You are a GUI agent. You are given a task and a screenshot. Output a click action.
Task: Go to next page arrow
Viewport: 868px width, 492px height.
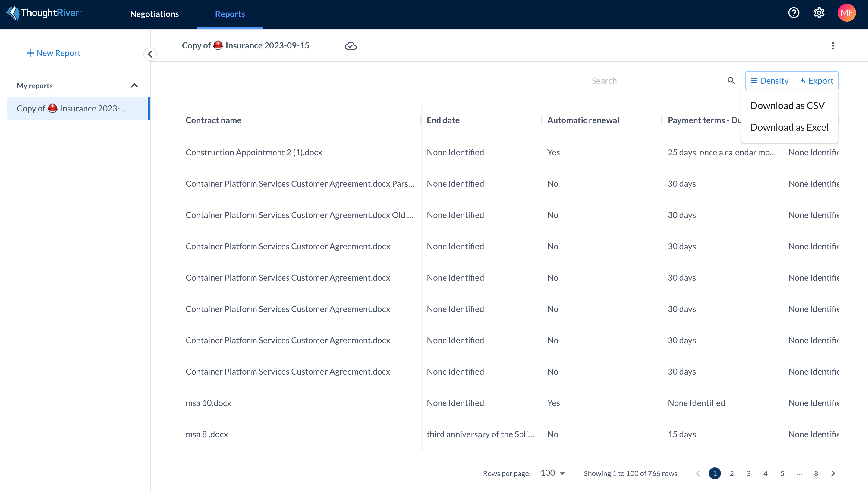click(833, 473)
